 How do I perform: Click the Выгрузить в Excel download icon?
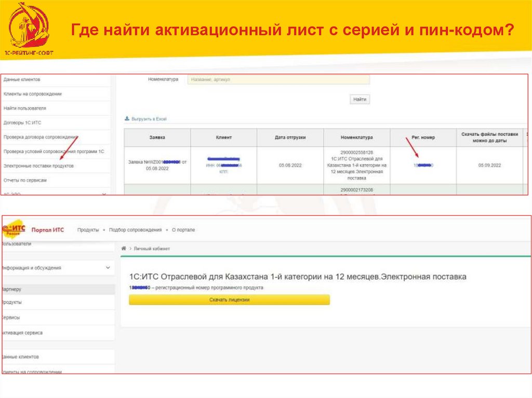[127, 118]
